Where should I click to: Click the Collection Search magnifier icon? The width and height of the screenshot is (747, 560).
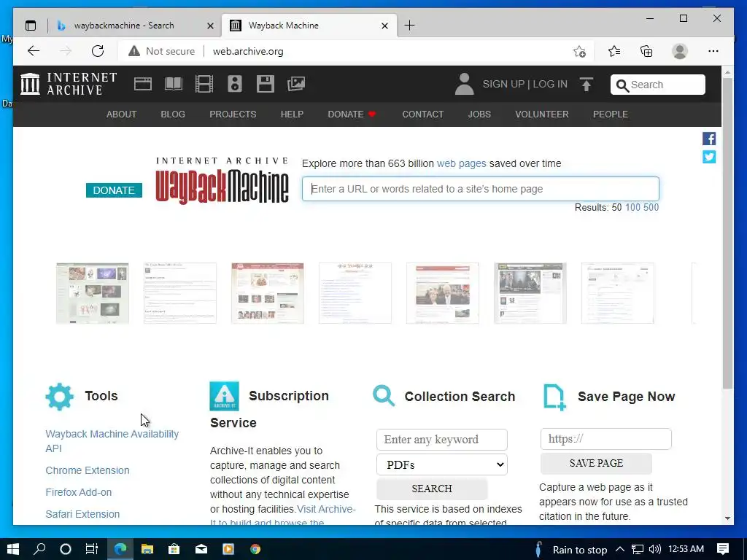click(x=384, y=396)
